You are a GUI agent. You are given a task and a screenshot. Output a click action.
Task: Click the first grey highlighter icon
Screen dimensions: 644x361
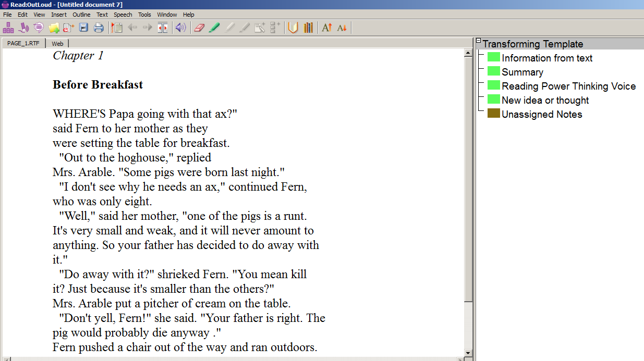click(x=229, y=28)
